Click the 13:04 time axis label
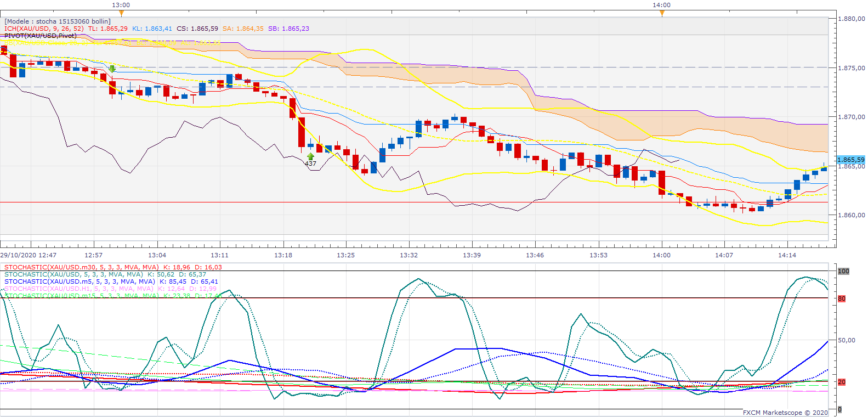The image size is (868, 417). pyautogui.click(x=157, y=255)
